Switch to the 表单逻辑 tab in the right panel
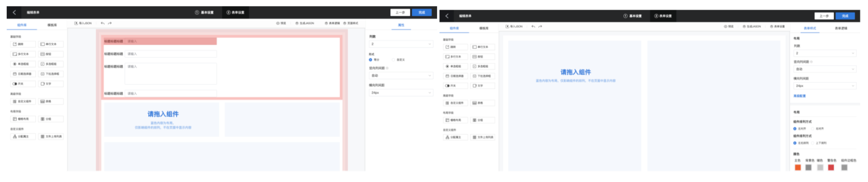868x182 pixels. (x=841, y=28)
